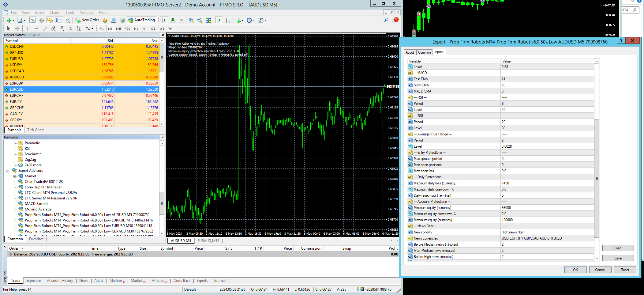This screenshot has height=295, width=644.
Task: Load input settings with Load button
Action: pos(618,248)
